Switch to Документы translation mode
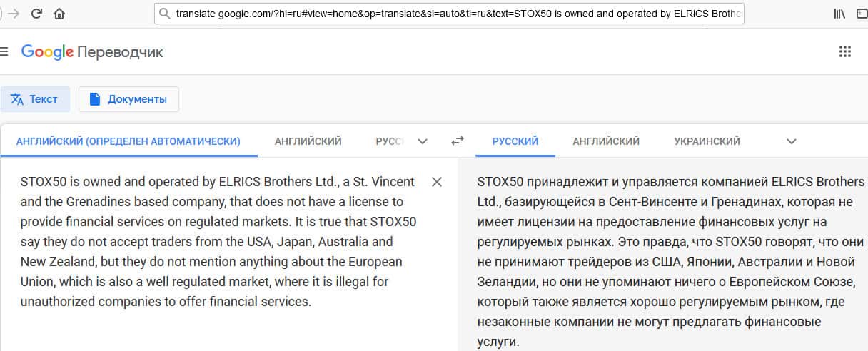The height and width of the screenshot is (351, 868). tap(128, 99)
